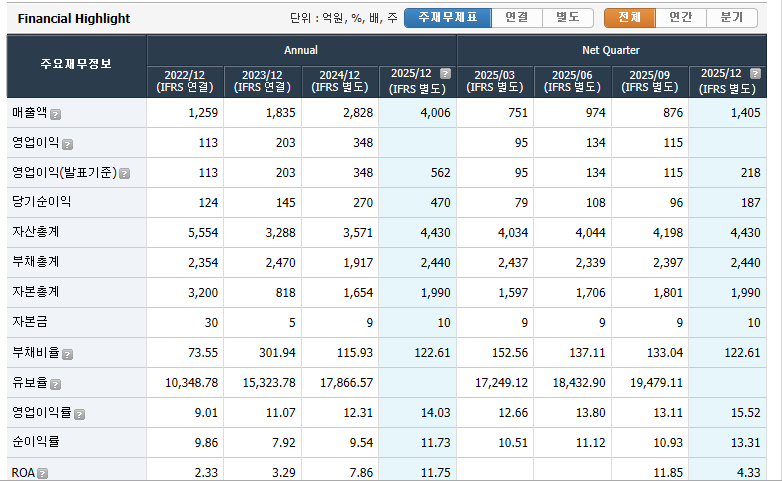Click help icon next to 영업이익률
Image resolution: width=782 pixels, height=481 pixels.
coord(79,414)
